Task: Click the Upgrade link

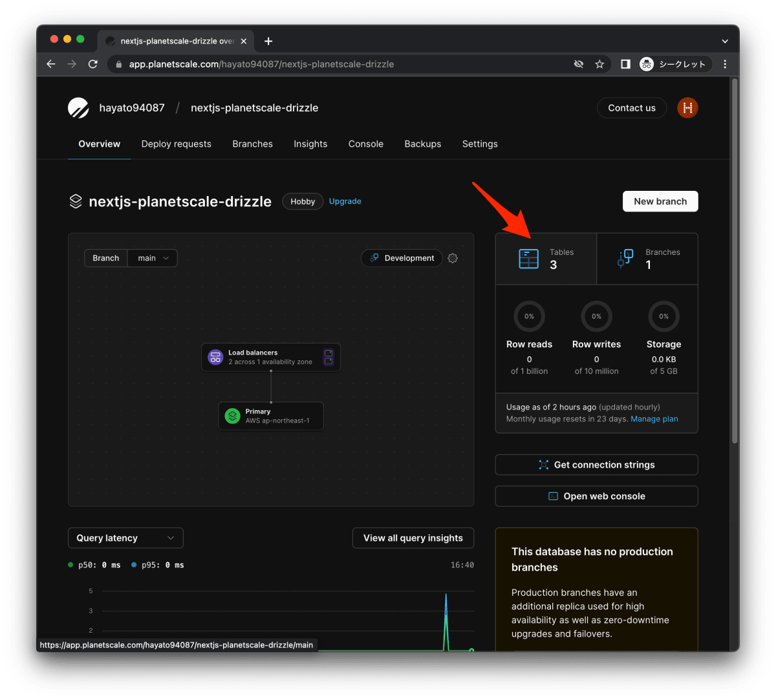Action: 345,201
